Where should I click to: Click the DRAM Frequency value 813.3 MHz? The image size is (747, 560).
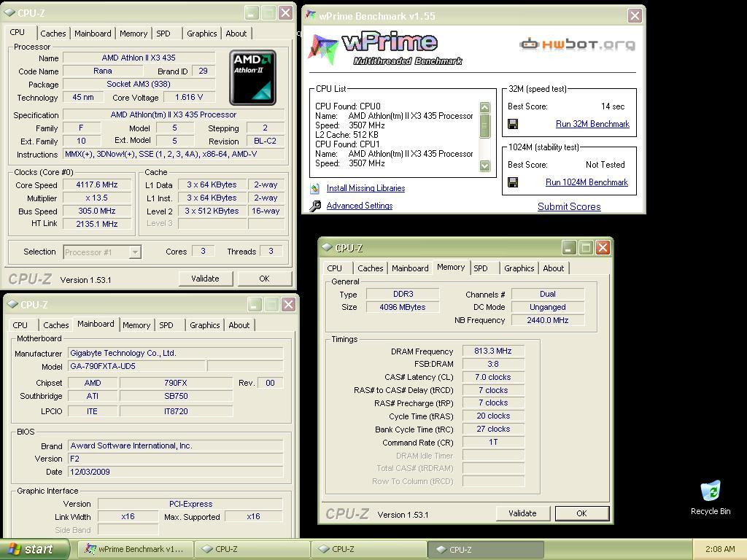493,351
